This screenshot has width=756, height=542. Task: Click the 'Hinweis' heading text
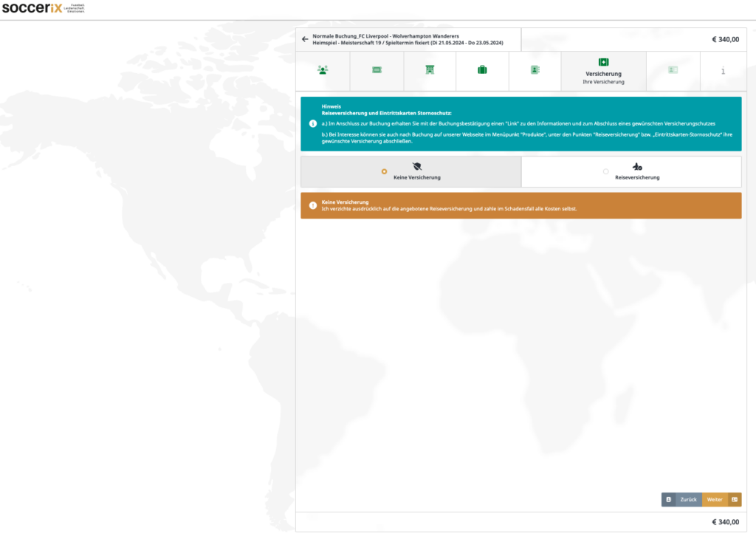click(x=331, y=106)
